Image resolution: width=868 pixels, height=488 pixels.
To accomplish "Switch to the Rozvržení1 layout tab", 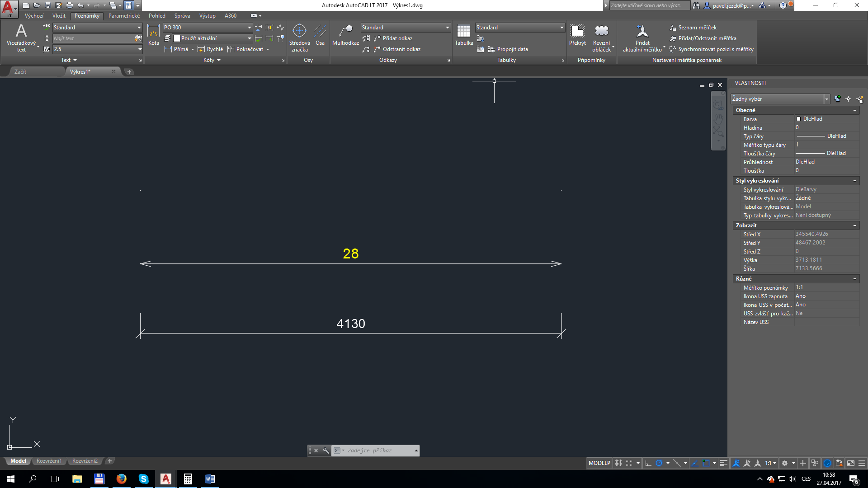I will [x=49, y=461].
